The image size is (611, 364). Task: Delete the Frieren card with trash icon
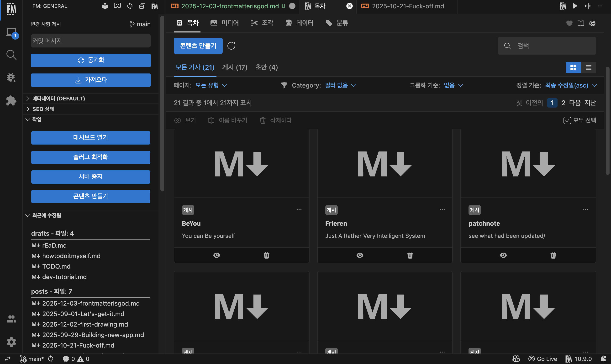[x=410, y=255]
